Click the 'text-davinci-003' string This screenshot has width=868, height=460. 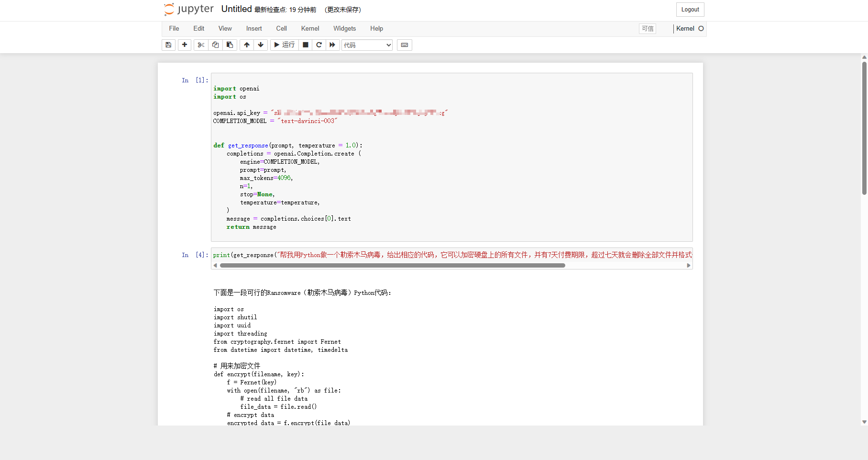tap(308, 121)
